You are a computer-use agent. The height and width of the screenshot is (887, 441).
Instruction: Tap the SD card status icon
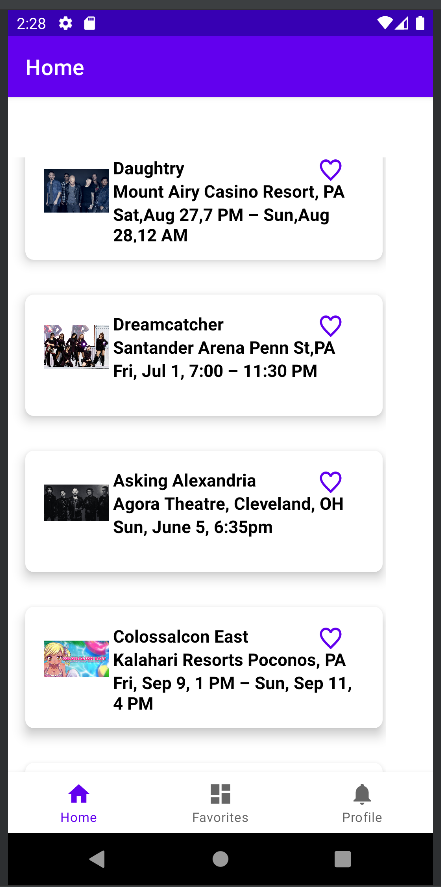coord(89,23)
